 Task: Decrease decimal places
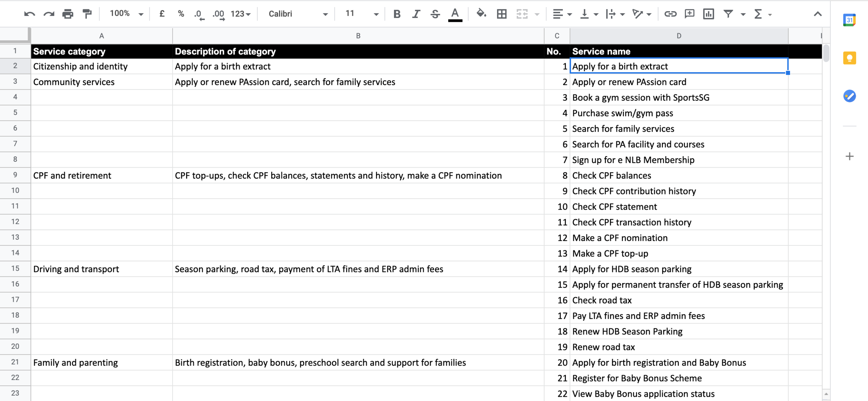point(199,15)
